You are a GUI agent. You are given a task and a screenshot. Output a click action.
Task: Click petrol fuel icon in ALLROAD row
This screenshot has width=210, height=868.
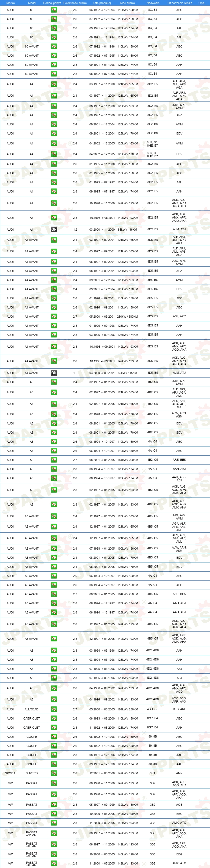coord(54,709)
